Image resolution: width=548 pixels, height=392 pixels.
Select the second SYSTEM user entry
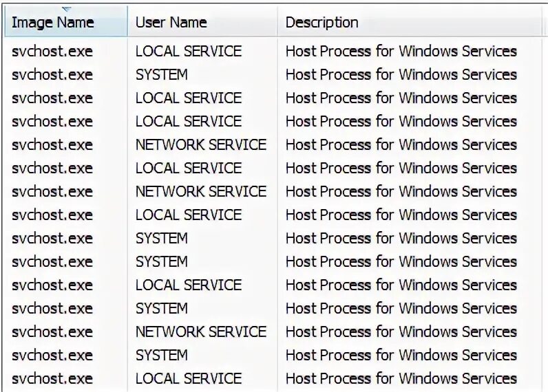coord(161,238)
